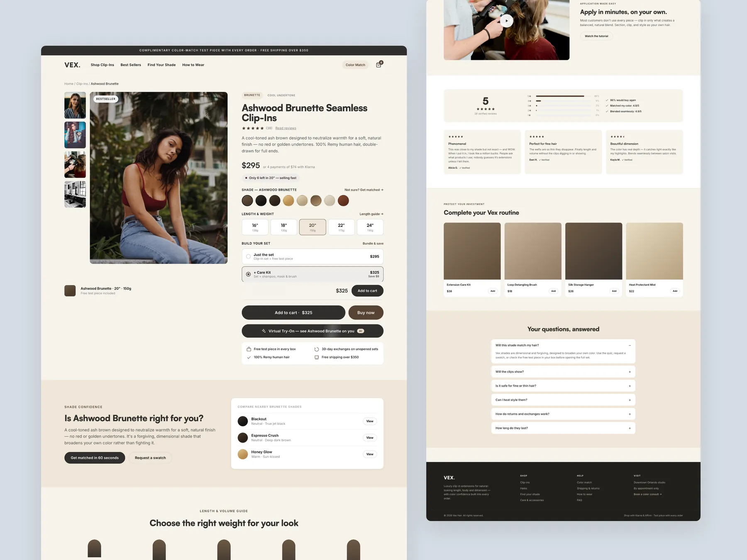
Task: Click the five-star product rating
Action: [x=253, y=128]
